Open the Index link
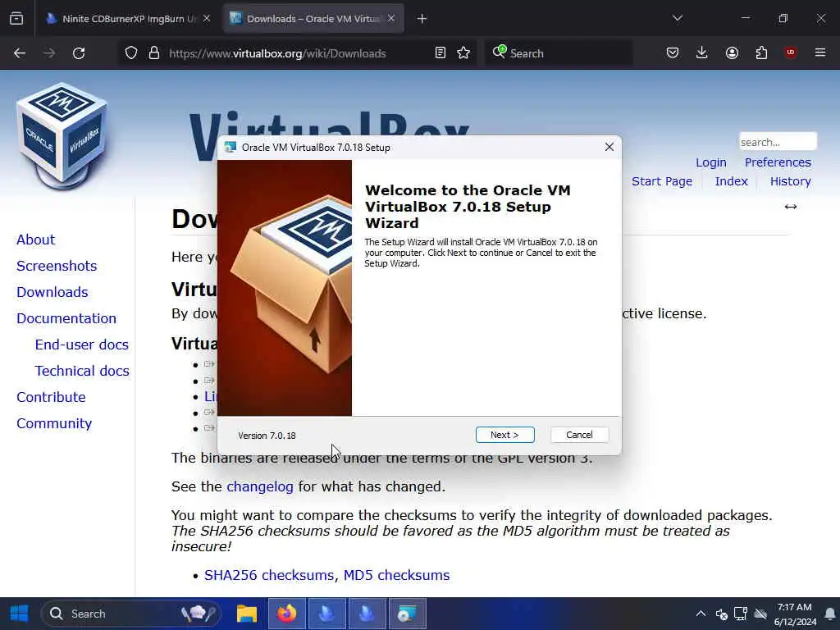The height and width of the screenshot is (630, 840). pos(731,181)
